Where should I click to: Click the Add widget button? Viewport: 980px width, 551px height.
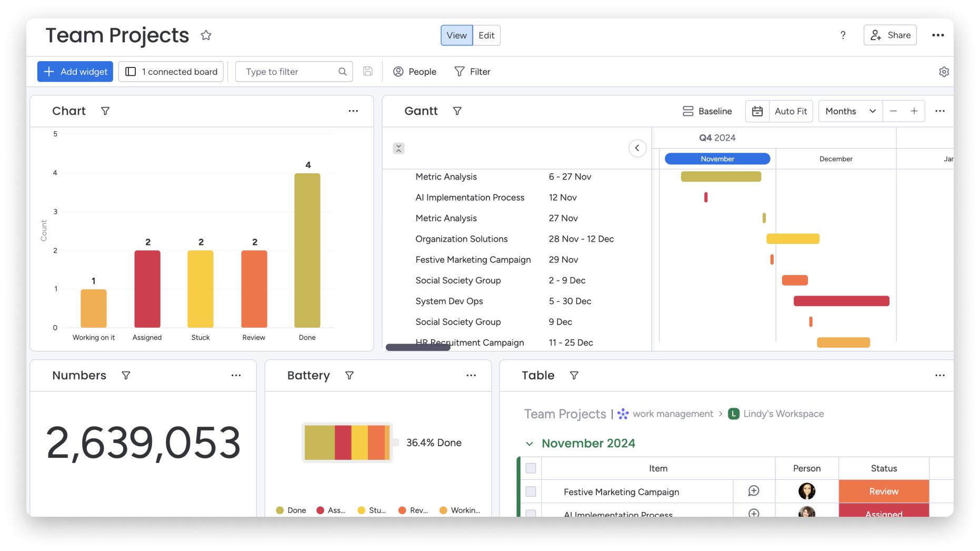[x=75, y=71]
